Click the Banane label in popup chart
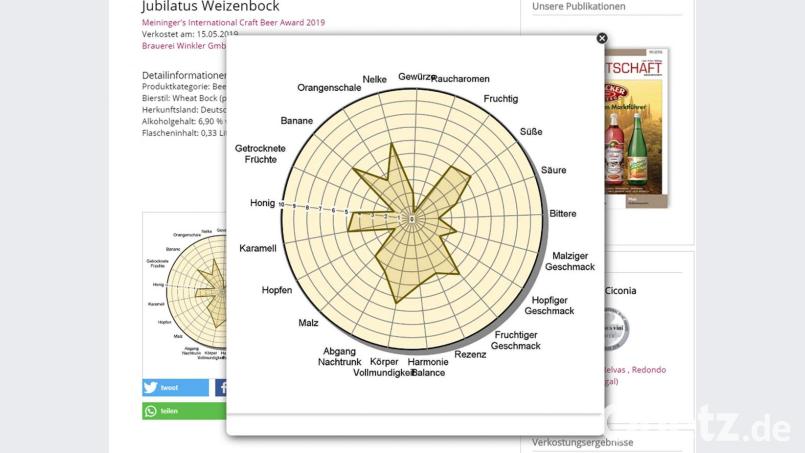 (x=296, y=121)
